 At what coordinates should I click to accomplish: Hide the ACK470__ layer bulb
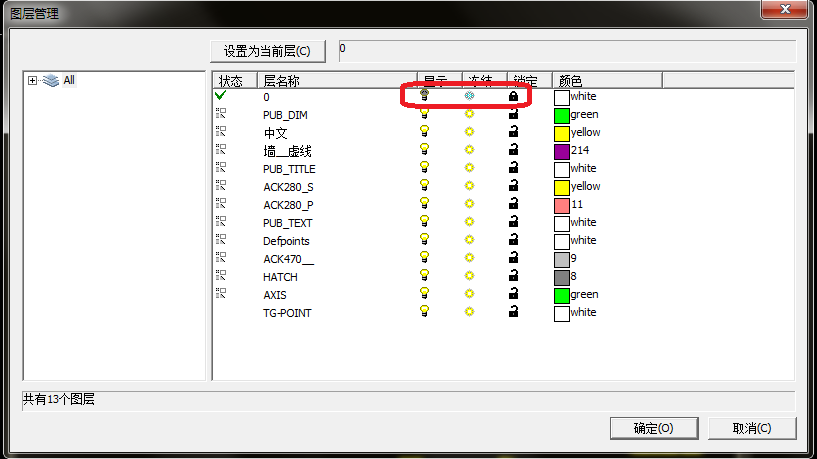pyautogui.click(x=425, y=257)
